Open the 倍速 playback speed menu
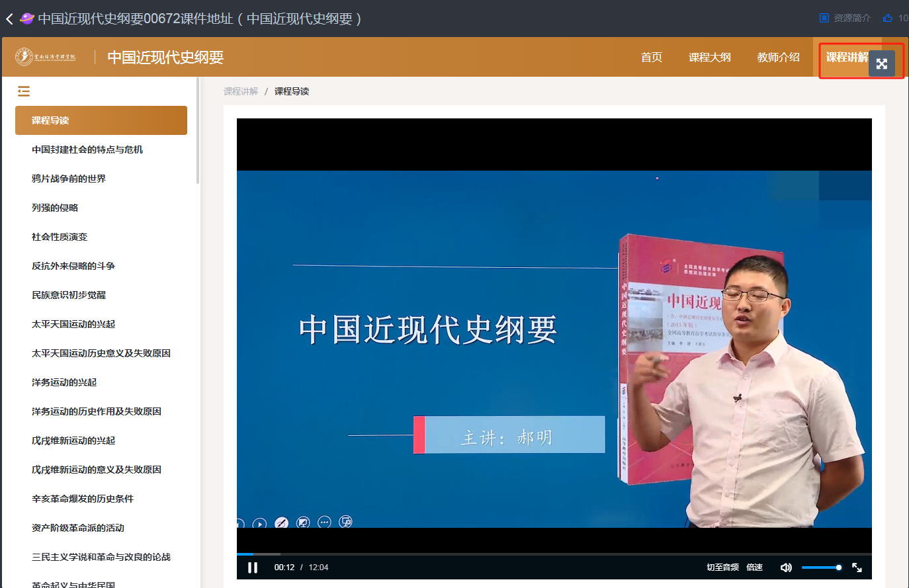Screen dimensions: 909x588 [754, 567]
